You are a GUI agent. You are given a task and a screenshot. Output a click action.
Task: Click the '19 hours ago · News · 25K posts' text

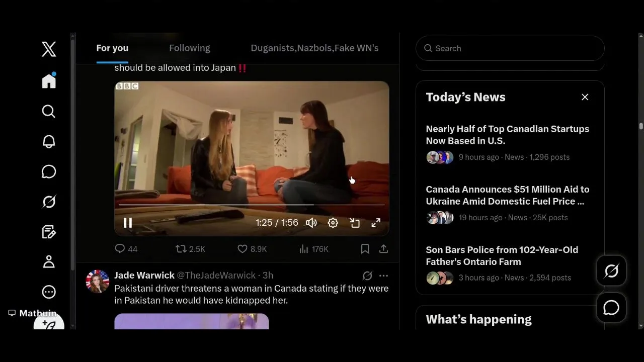513,217
